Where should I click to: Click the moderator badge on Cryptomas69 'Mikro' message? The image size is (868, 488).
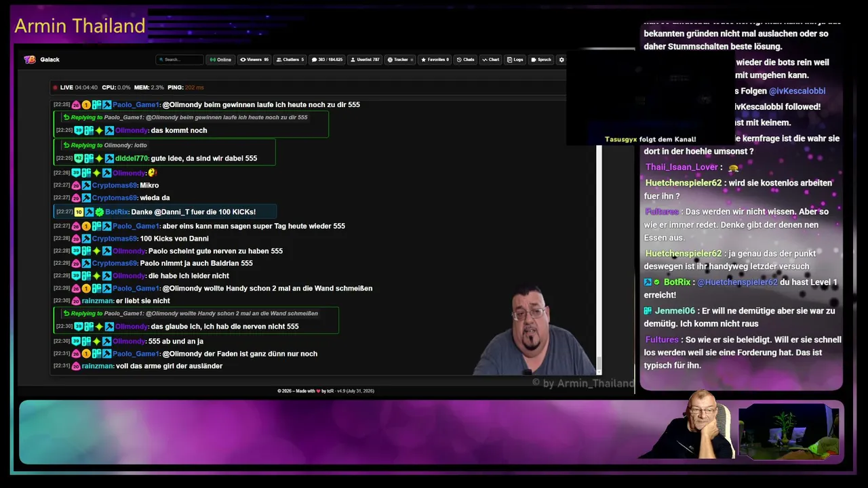pyautogui.click(x=86, y=185)
